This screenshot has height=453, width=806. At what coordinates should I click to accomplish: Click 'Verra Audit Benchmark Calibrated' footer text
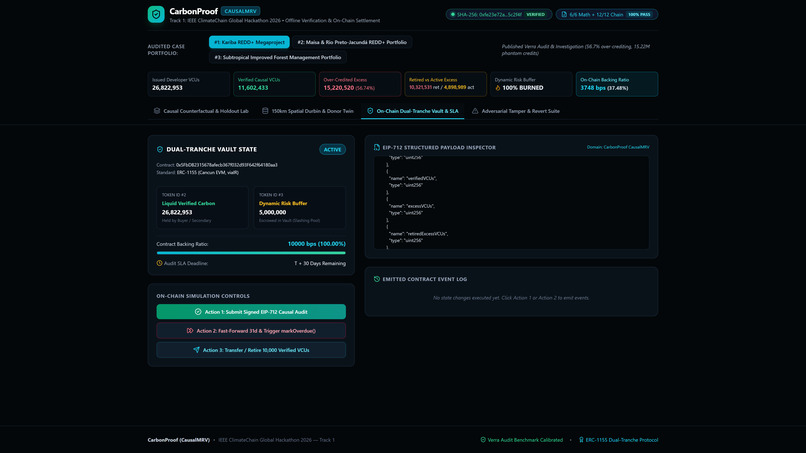pos(525,440)
